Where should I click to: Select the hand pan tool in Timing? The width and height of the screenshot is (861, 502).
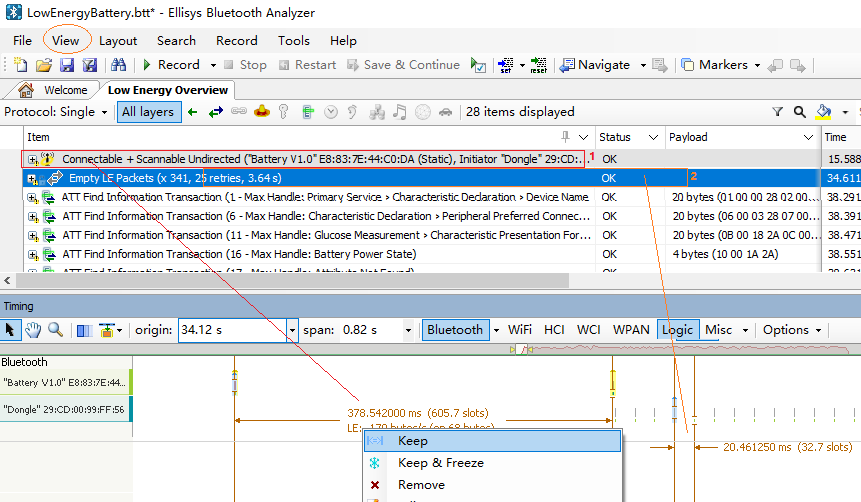33,330
